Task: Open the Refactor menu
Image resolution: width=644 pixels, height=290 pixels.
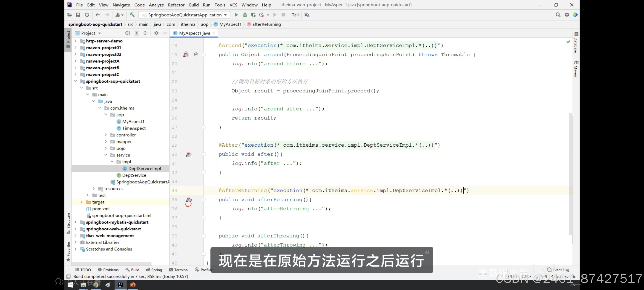Action: [x=176, y=5]
